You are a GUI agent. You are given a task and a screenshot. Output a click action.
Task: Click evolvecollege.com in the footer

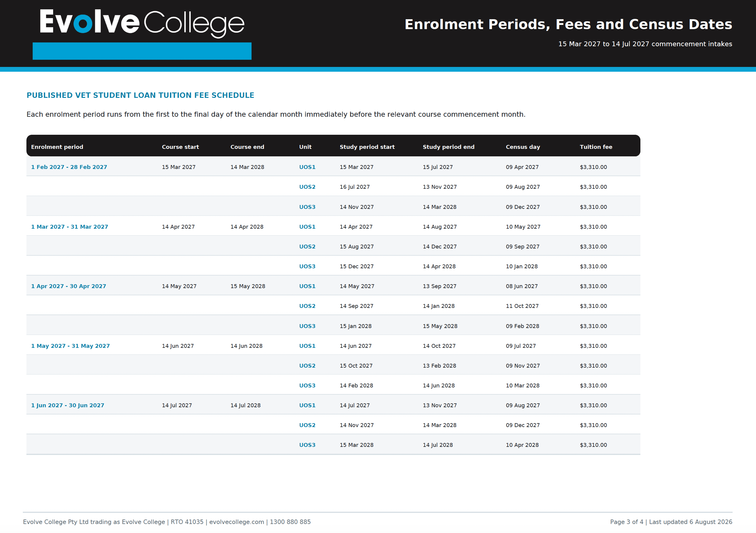[236, 522]
